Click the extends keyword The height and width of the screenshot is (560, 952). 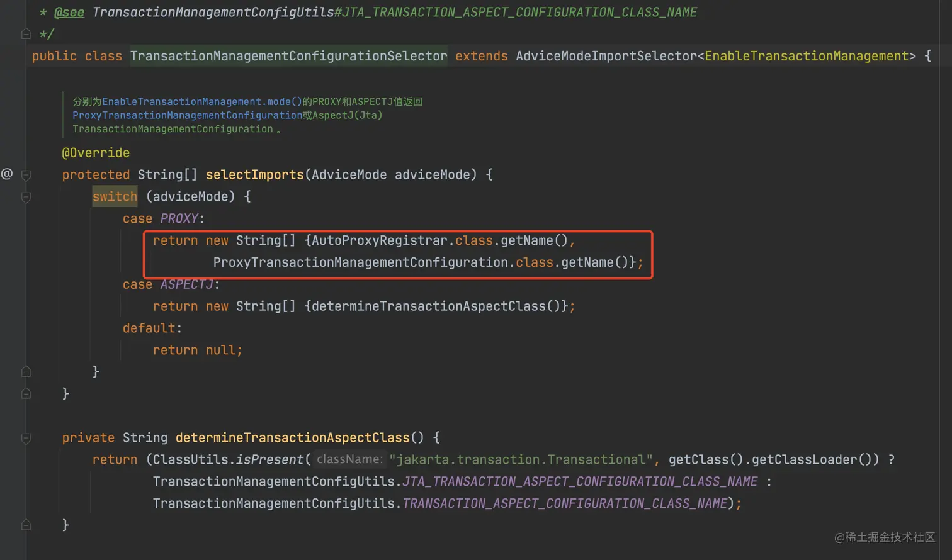click(481, 56)
